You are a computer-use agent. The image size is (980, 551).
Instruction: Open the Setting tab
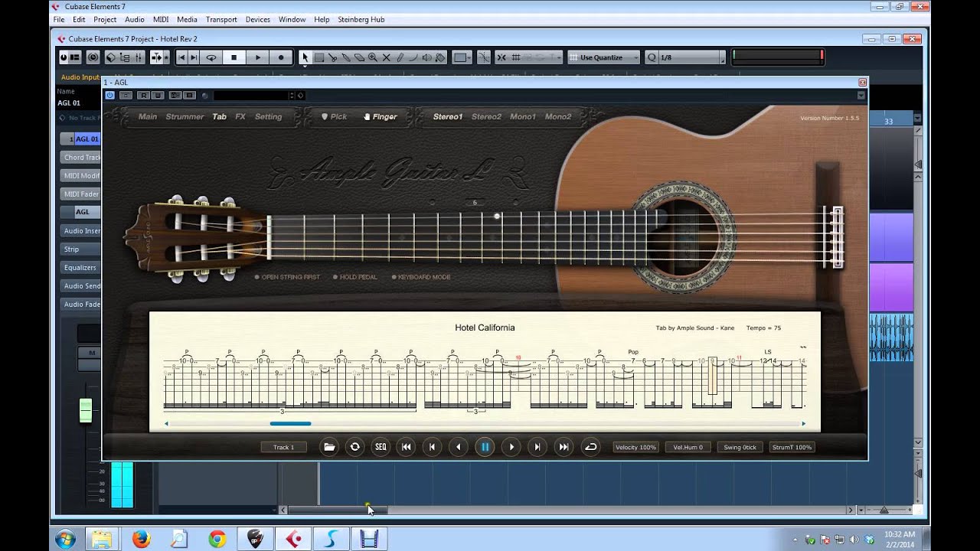[x=268, y=117]
